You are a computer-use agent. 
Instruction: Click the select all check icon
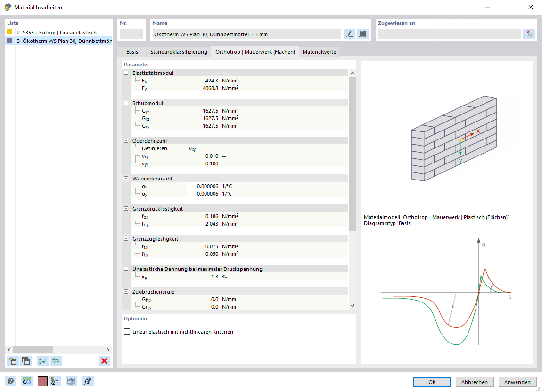coord(42,361)
